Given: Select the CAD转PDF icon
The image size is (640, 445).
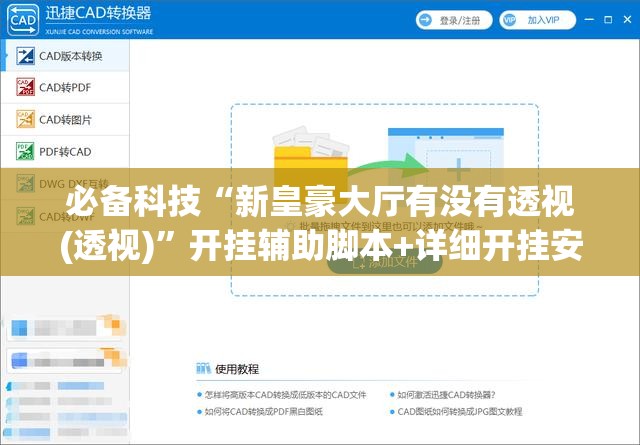Looking at the screenshot, I should (25, 87).
